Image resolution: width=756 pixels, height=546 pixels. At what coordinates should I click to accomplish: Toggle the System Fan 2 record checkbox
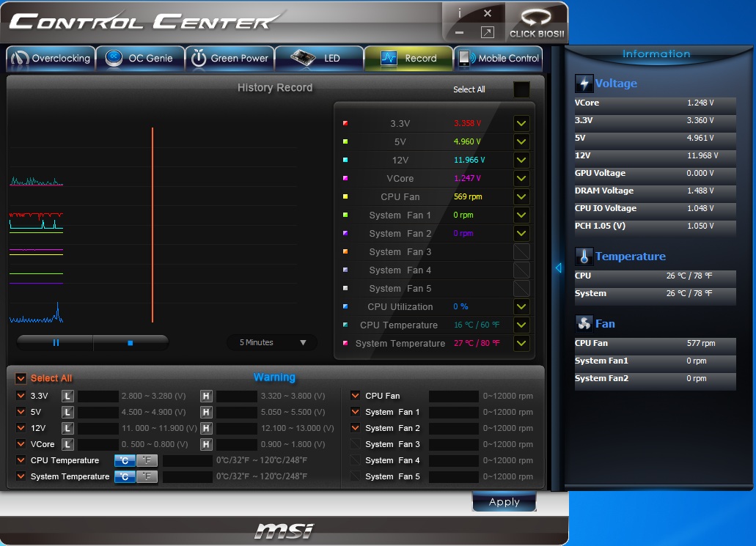521,233
